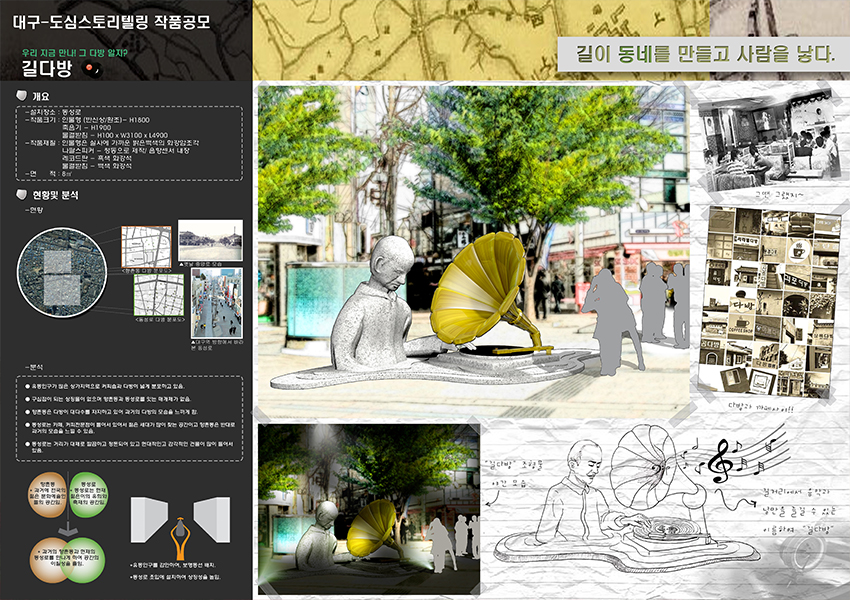The width and height of the screenshot is (850, 600).
Task: Click the golden gramophone horn in the daytime rendering
Action: (479, 288)
